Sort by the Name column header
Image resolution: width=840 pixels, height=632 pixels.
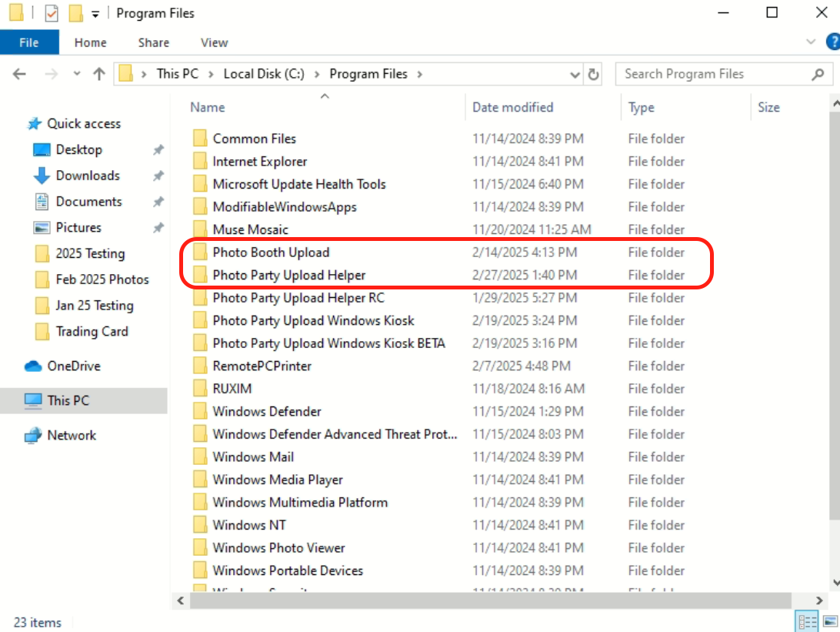click(208, 107)
